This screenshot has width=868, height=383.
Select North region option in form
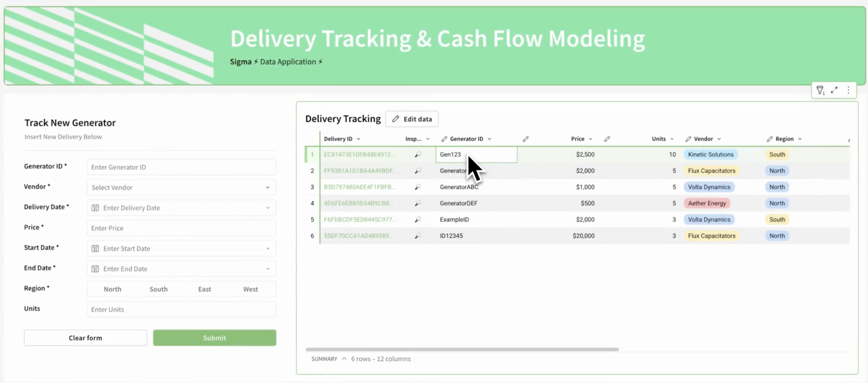(x=112, y=289)
